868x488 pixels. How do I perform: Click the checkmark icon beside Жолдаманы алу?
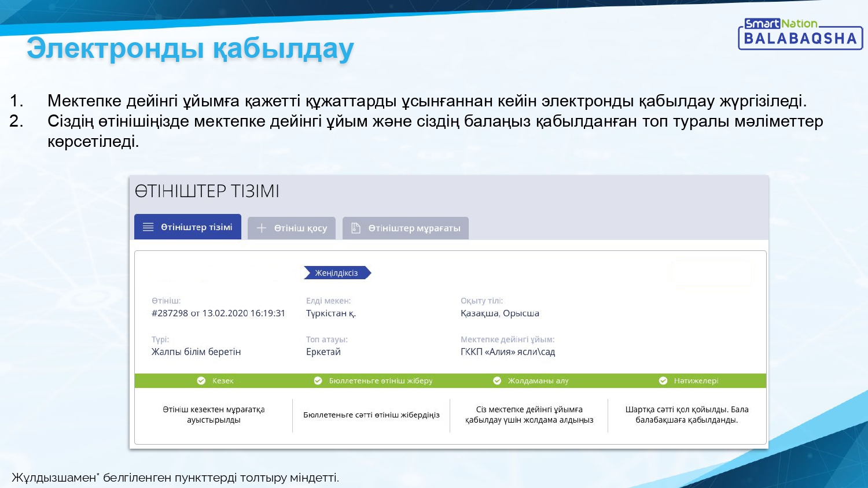[x=497, y=380]
